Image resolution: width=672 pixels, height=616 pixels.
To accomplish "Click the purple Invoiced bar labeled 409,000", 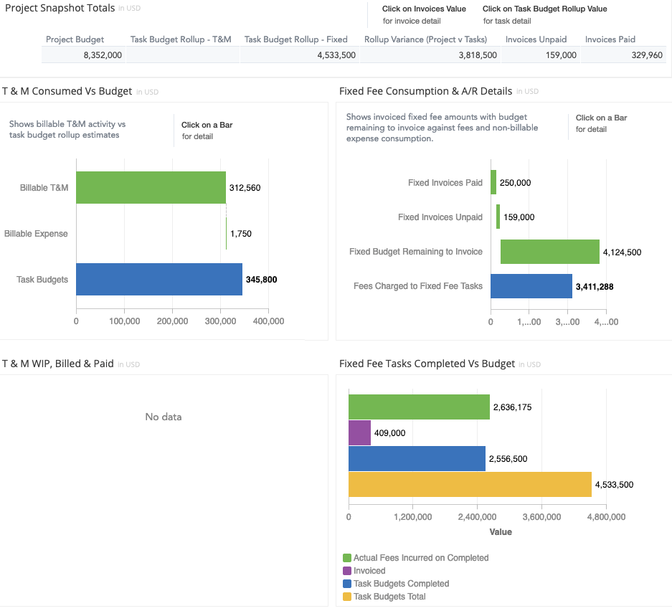I will coord(359,433).
